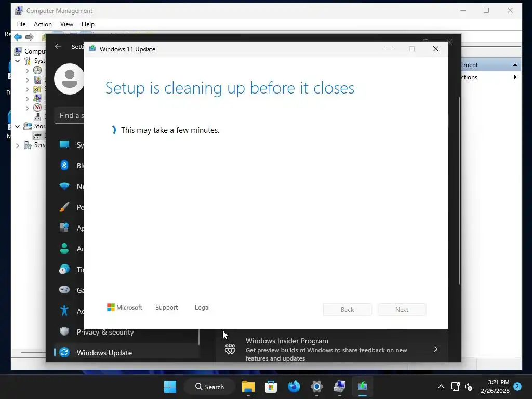Open the Windows Start menu
Viewport: 532px width, 399px height.
tap(170, 387)
